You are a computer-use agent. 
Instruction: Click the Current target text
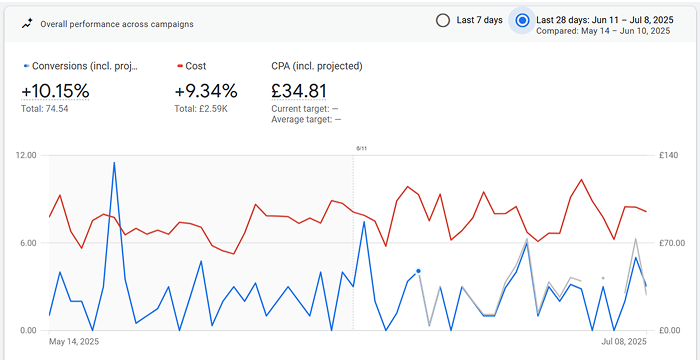tap(304, 109)
